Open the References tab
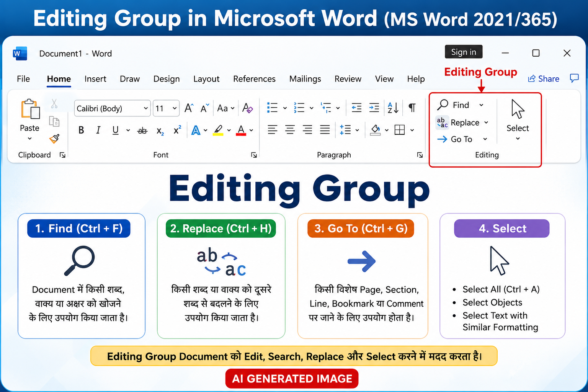Image resolution: width=588 pixels, height=392 pixels. [255, 79]
